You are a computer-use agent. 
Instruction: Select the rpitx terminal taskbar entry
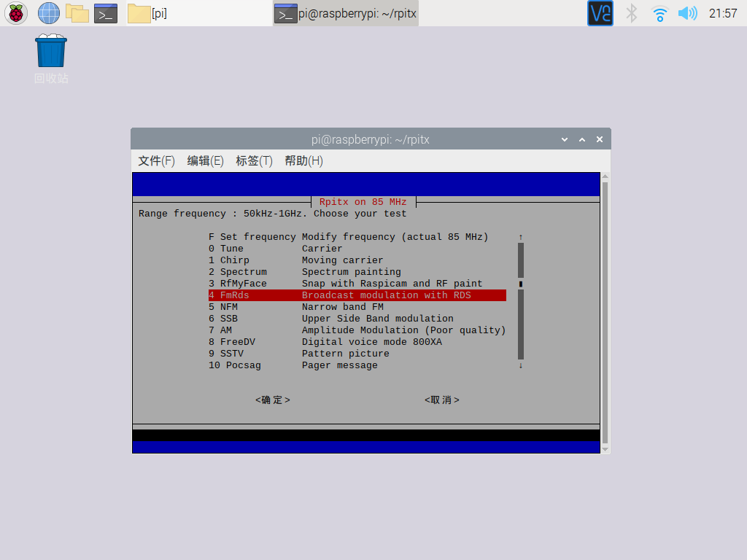pyautogui.click(x=345, y=13)
